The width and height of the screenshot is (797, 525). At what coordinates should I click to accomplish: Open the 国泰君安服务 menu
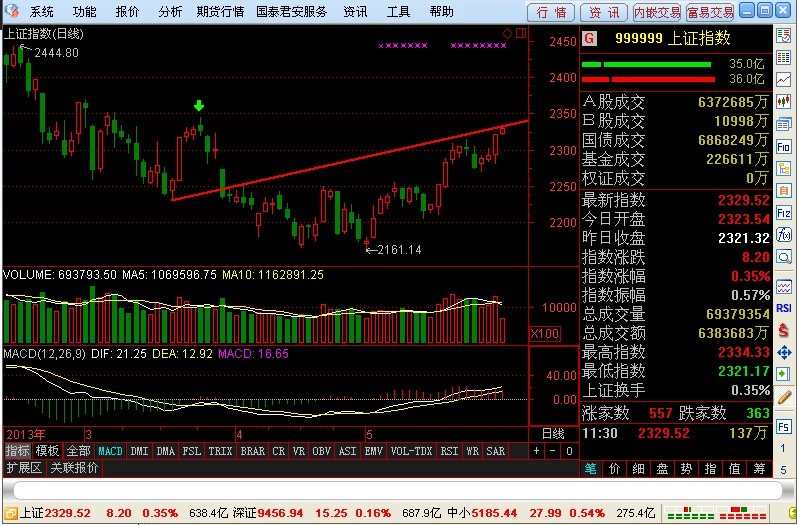291,12
